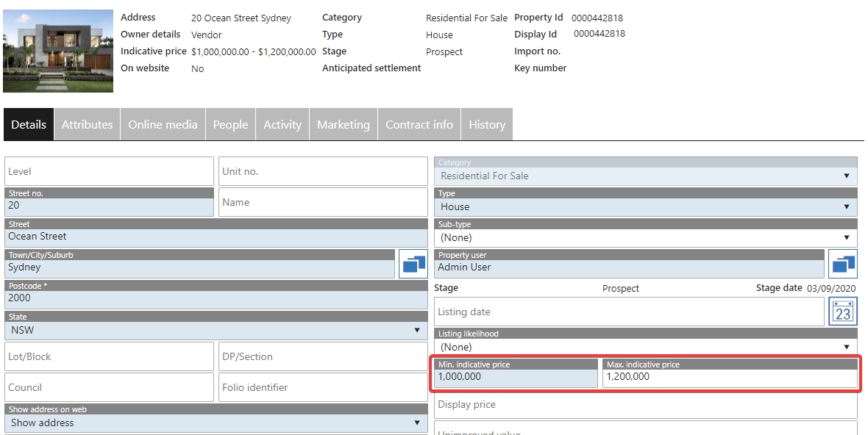This screenshot has width=868, height=435.
Task: Click into the Unit no. field
Action: click(x=323, y=171)
